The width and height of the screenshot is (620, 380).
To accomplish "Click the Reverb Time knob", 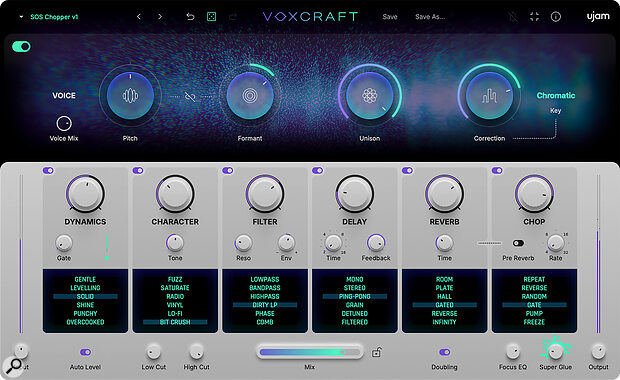I will click(x=444, y=243).
